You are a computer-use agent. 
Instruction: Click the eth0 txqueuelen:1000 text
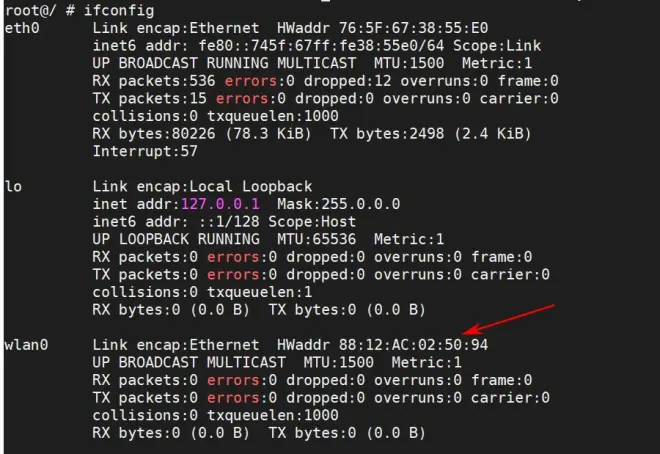[273, 116]
